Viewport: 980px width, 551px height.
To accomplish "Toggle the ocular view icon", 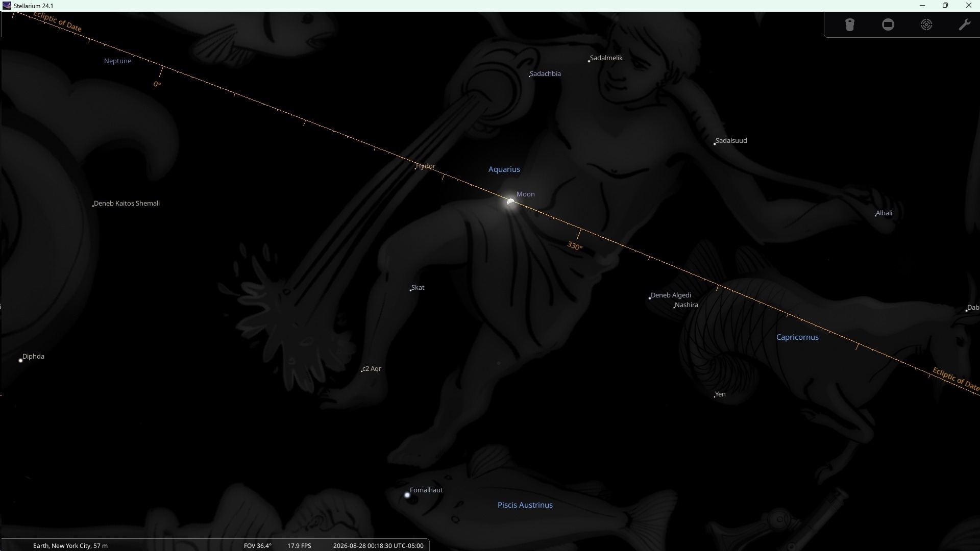I will click(x=850, y=25).
